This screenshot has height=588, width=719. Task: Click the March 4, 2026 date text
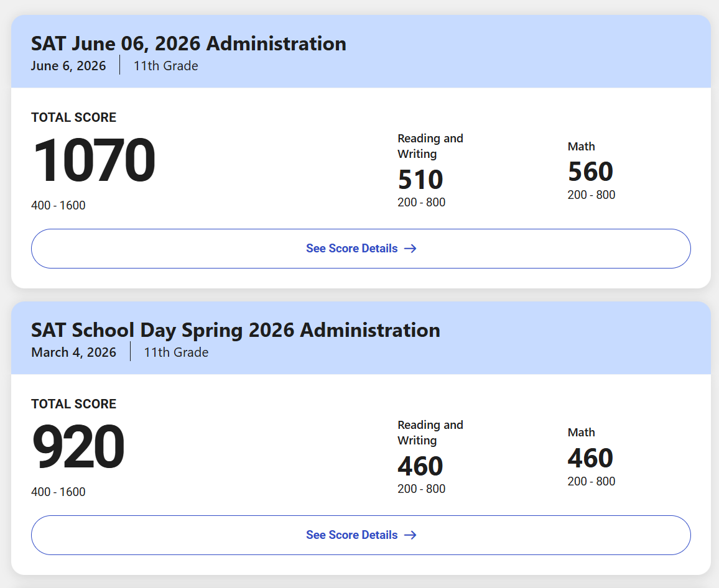(73, 352)
